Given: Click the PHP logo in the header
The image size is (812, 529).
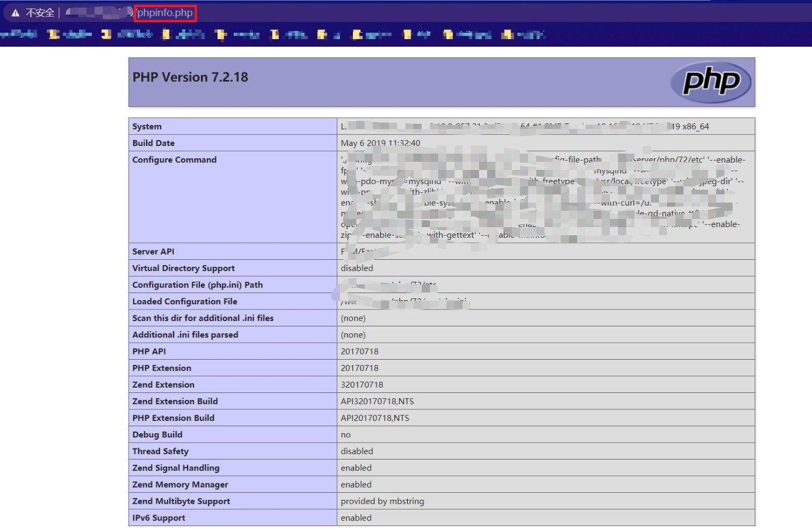Looking at the screenshot, I should coord(711,82).
